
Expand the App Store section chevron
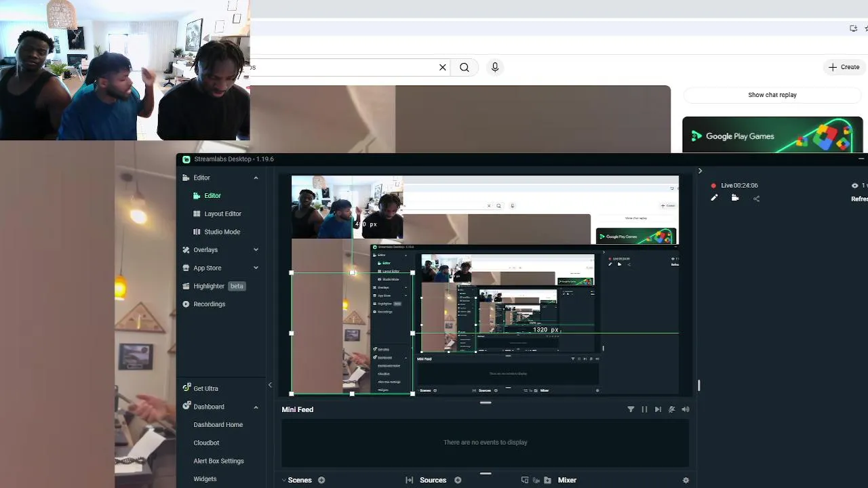[256, 268]
